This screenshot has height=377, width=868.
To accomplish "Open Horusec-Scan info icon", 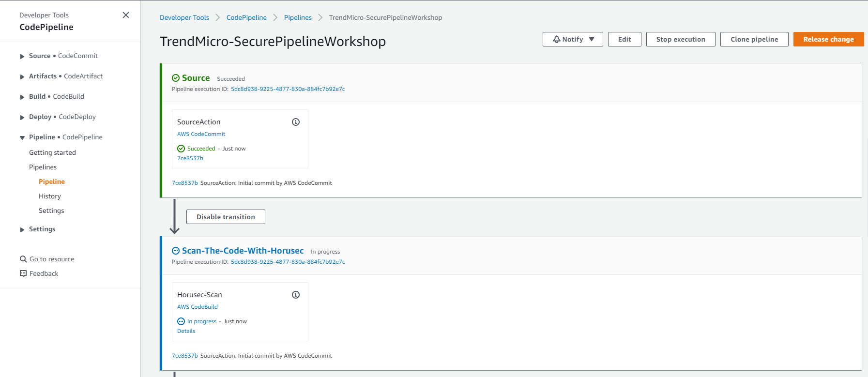I will tap(296, 295).
